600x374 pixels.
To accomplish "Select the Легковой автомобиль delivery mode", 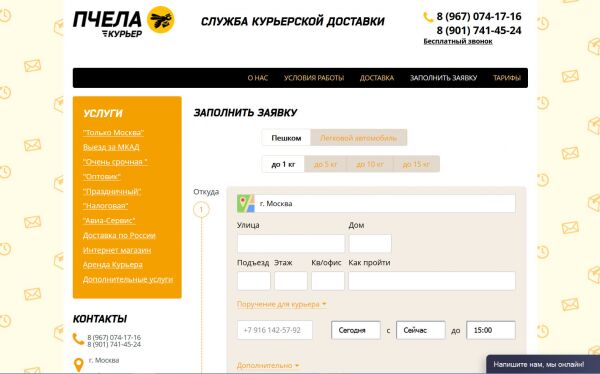I will 359,138.
